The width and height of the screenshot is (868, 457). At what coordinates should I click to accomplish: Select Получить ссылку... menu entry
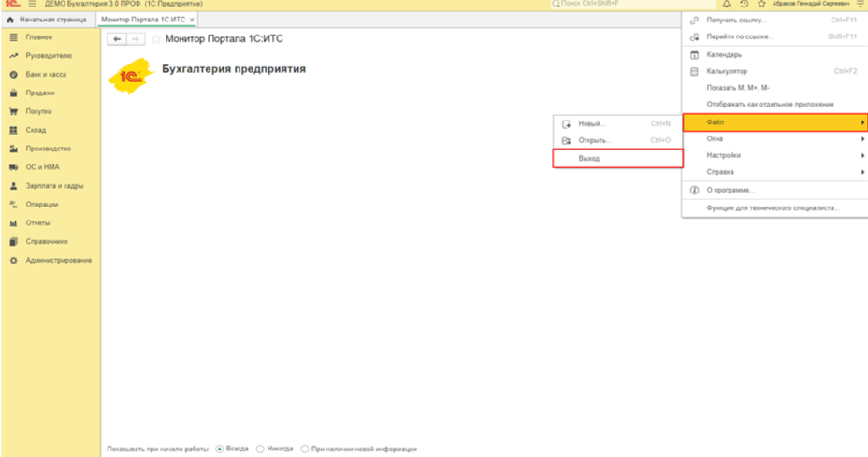[775, 20]
